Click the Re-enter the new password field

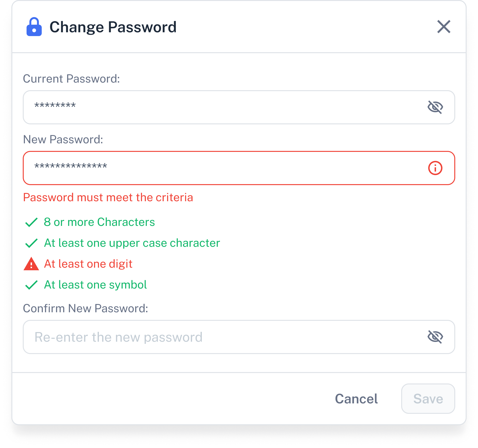point(239,337)
